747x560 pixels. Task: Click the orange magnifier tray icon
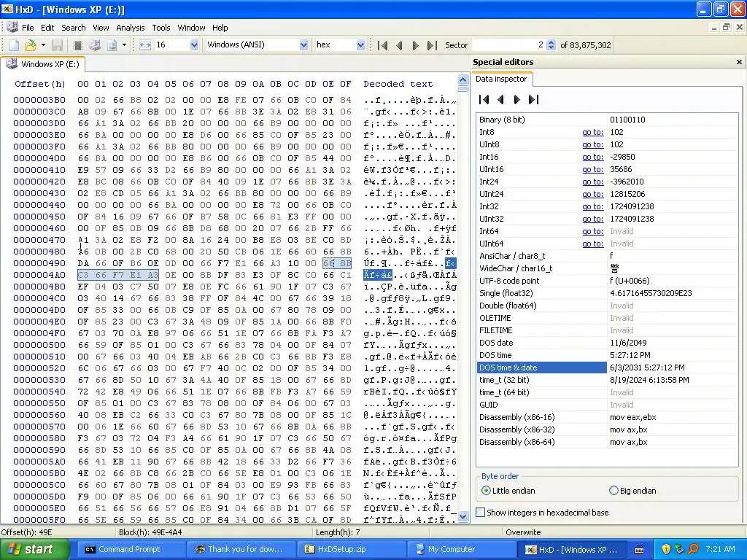[693, 549]
